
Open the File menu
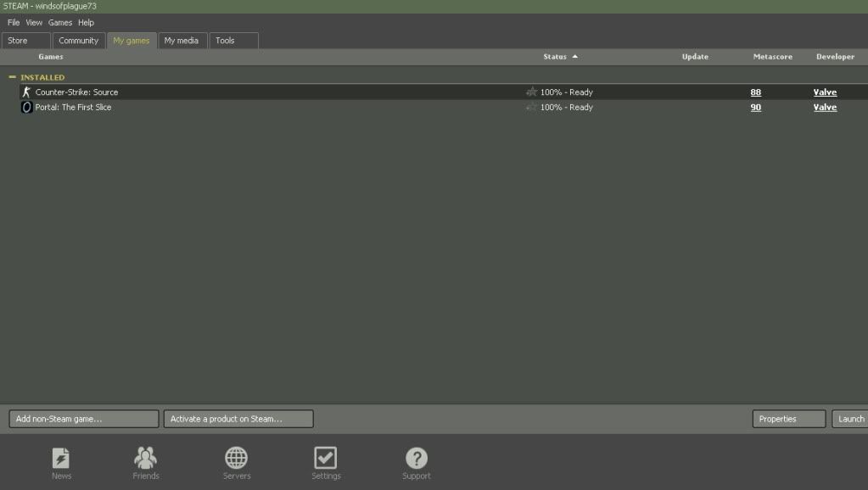tap(14, 23)
